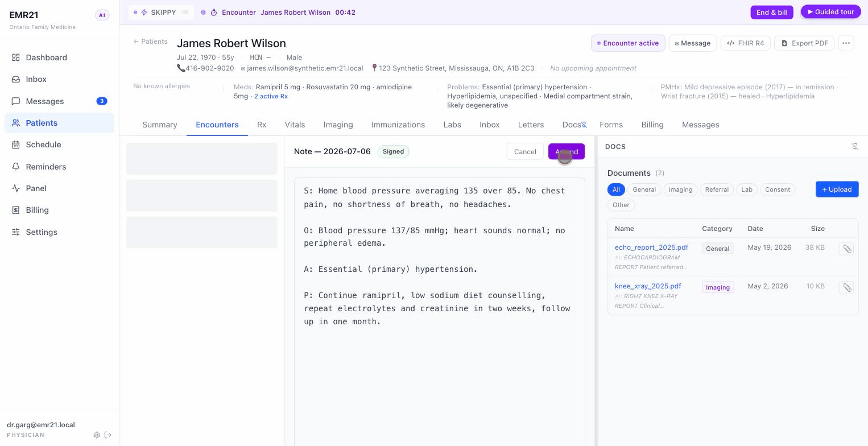The height and width of the screenshot is (446, 868).
Task: Go back to the Patients list
Action: [x=150, y=42]
